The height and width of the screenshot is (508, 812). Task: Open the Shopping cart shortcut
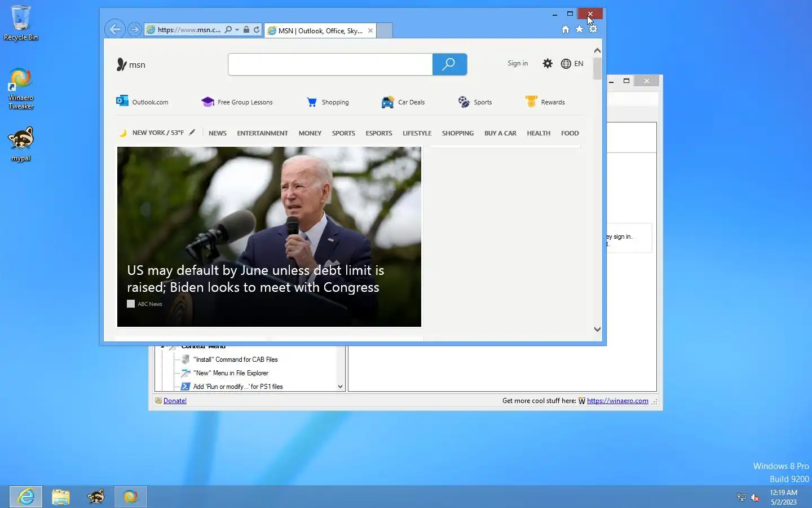[328, 102]
